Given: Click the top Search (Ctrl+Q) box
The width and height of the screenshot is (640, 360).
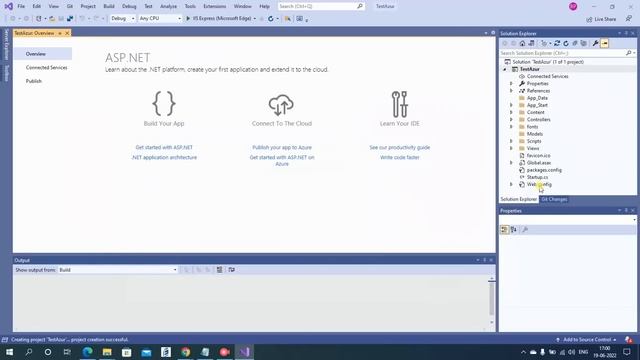Looking at the screenshot, I should coord(321,7).
